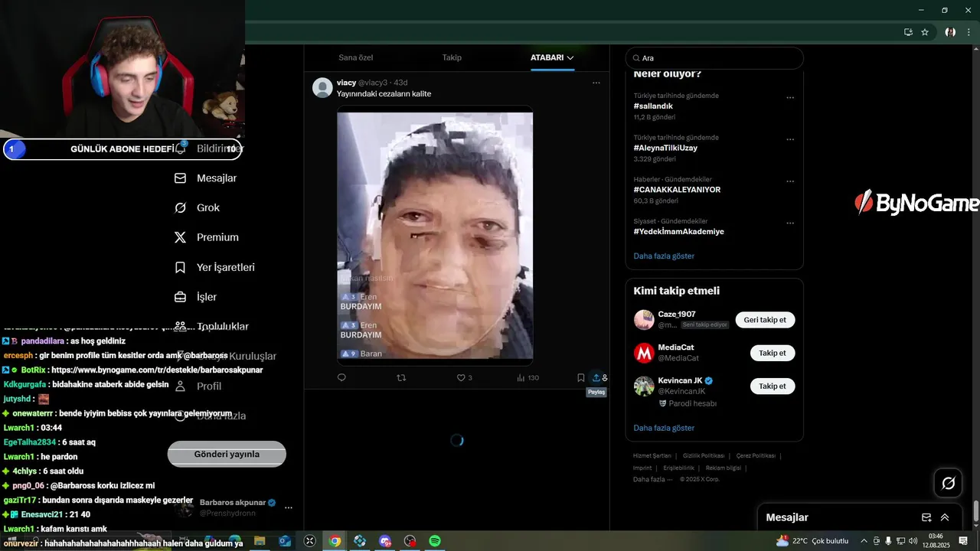Open viacy's profile avatar
Viewport: 980px width, 551px height.
point(322,87)
